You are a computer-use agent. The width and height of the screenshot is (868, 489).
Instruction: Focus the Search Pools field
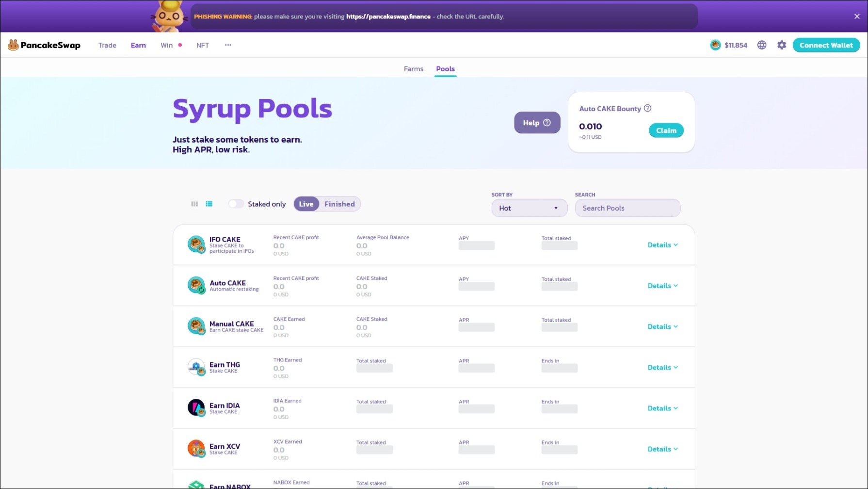click(x=627, y=208)
